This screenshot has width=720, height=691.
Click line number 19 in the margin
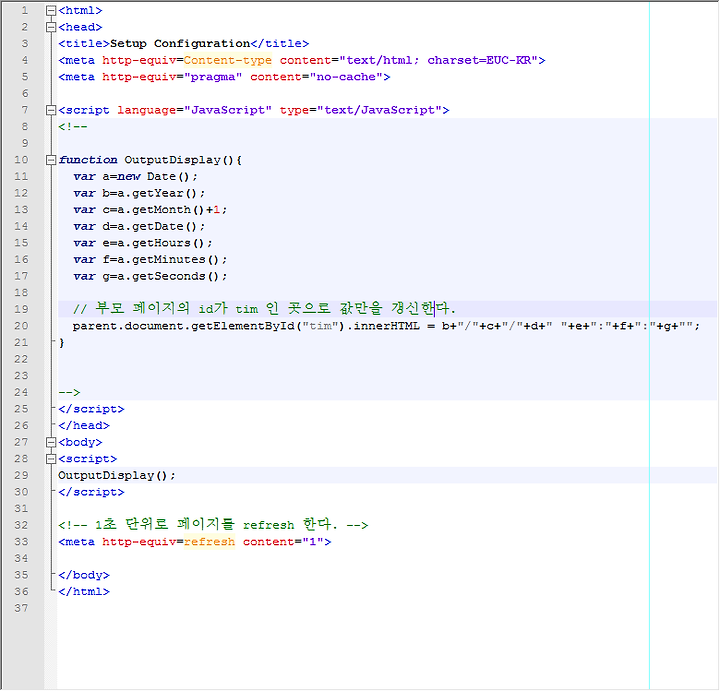[x=21, y=309]
